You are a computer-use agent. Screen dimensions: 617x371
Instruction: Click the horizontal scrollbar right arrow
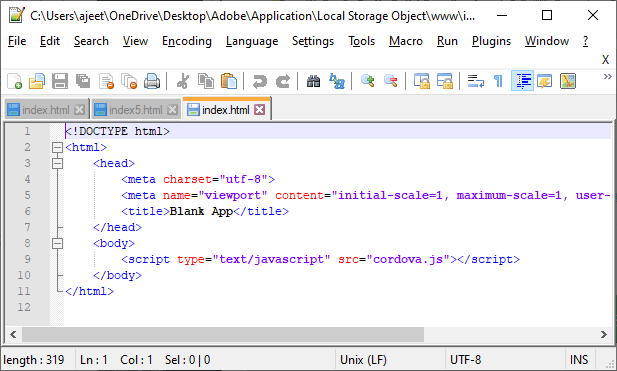604,334
